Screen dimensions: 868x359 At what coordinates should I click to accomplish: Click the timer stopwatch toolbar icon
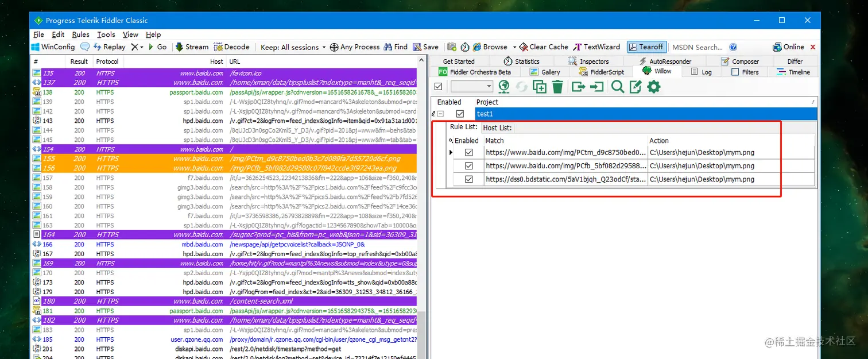click(x=465, y=47)
